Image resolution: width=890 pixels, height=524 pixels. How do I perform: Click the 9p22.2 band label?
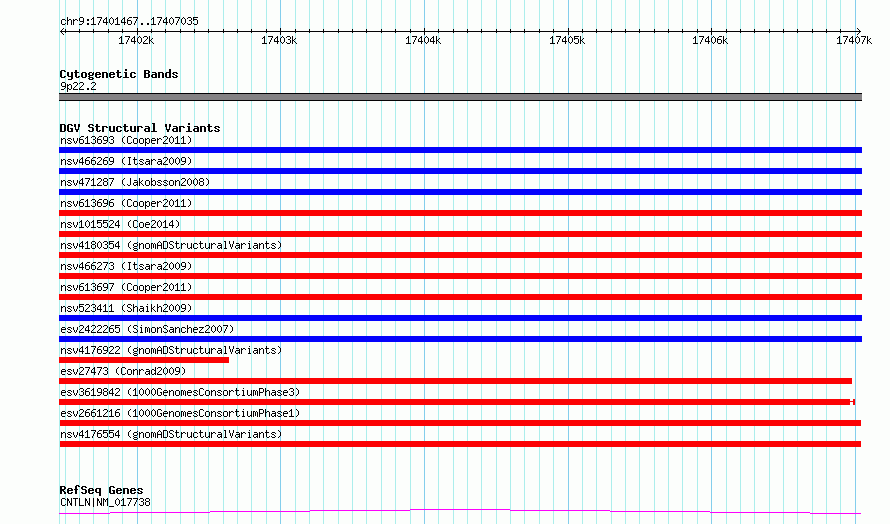(78, 86)
